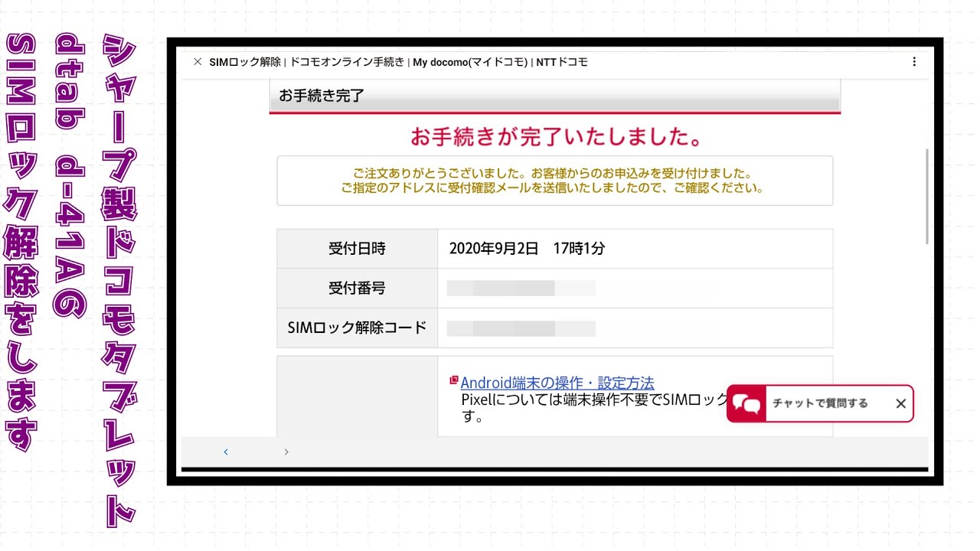Click the SIMロック解除コード row
Image resolution: width=980 pixels, height=551 pixels.
(357, 328)
